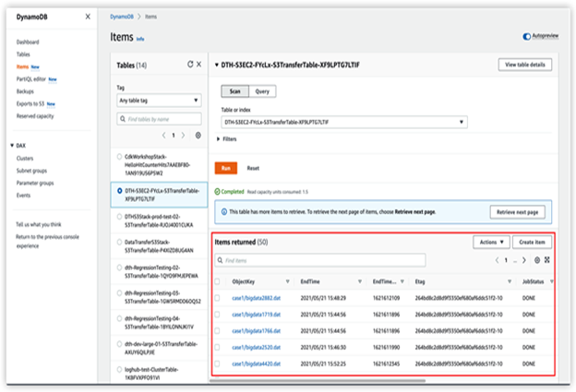The height and width of the screenshot is (392, 576).
Task: Select CdkWorkshopStack HelloHitCounter table radio
Action: [119, 157]
